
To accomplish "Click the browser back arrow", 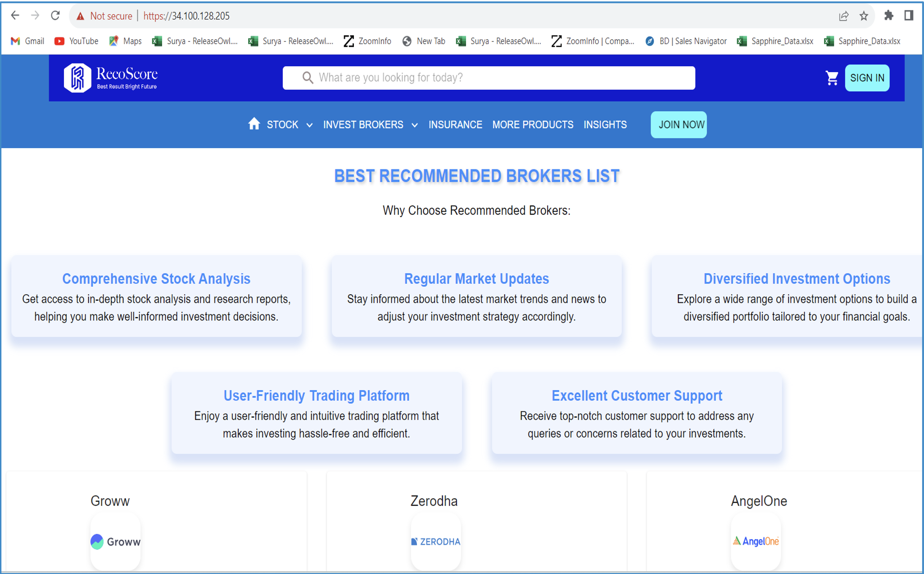I will (15, 16).
